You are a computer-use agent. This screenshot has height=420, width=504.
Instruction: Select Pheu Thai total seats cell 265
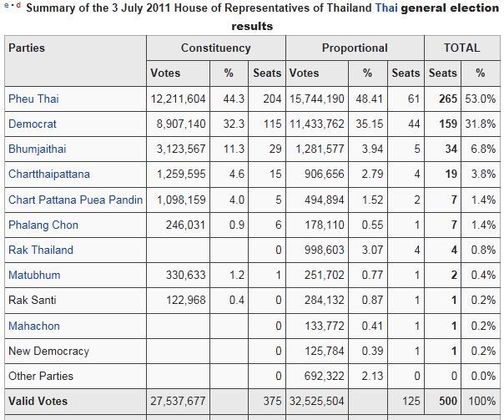[443, 99]
